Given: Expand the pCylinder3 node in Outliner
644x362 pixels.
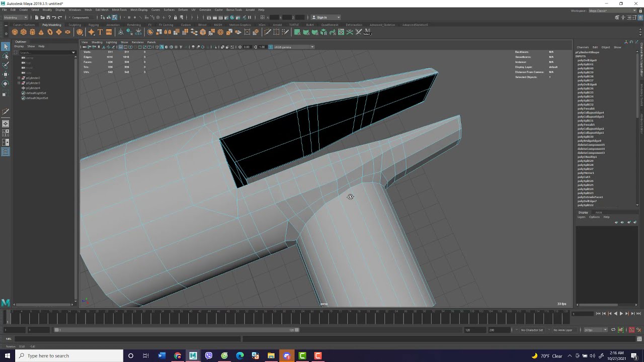Looking at the screenshot, I should tap(19, 83).
